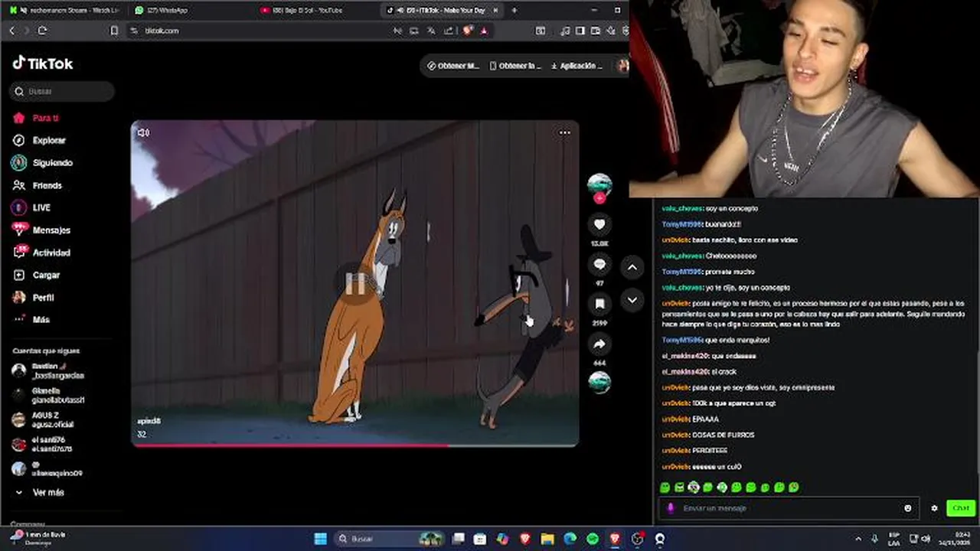Mute or unmute the video sound
The image size is (980, 551).
[x=143, y=132]
